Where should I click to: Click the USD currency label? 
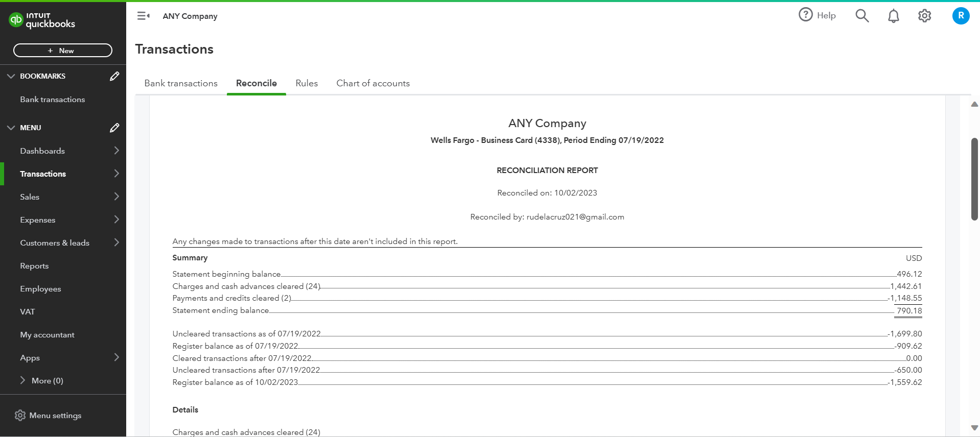tap(914, 258)
